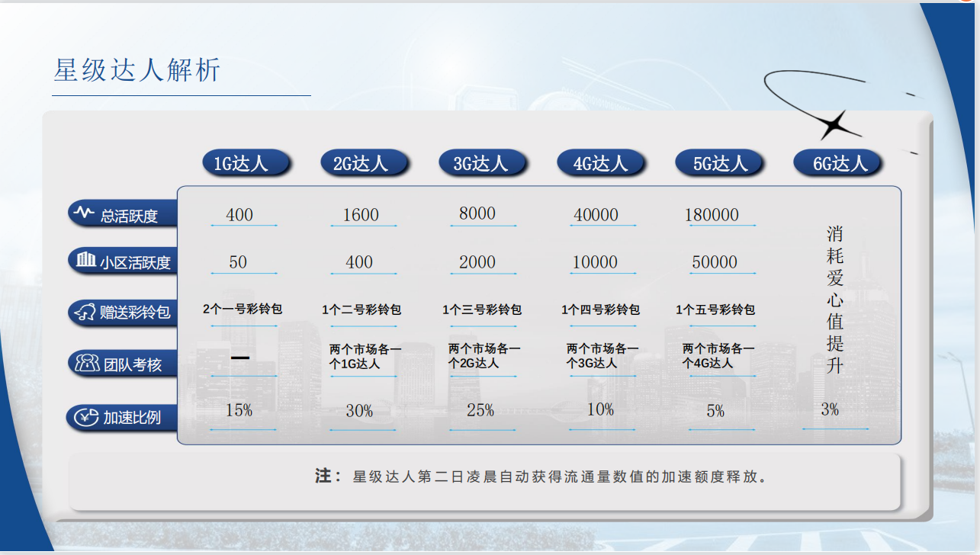Click the 5% acceleration value
Viewport: 980px width, 555px height.
(715, 411)
